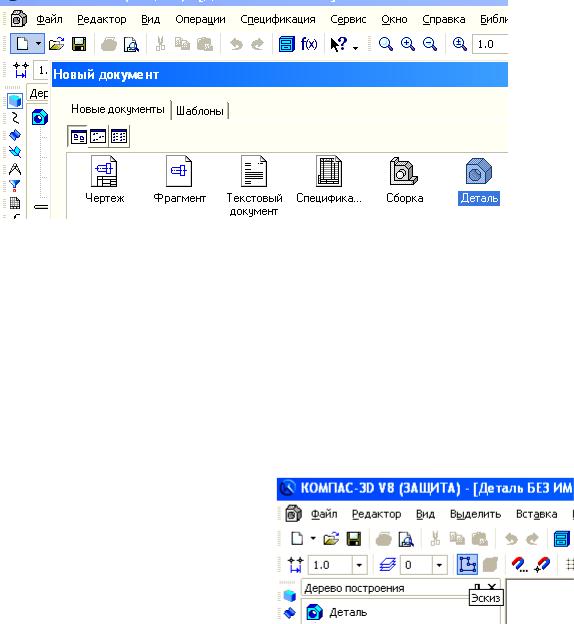574x624 pixels.
Task: Pin the Дерево построения panel
Action: (478, 587)
